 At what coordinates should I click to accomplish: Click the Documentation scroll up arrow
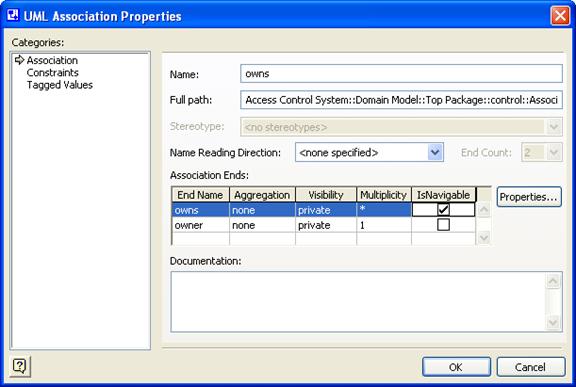coord(554,281)
